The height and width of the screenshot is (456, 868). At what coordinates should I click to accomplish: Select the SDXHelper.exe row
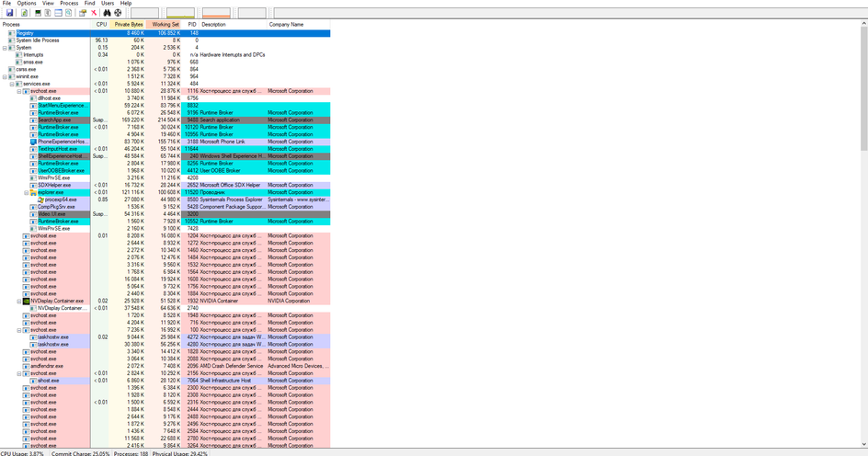coord(165,186)
